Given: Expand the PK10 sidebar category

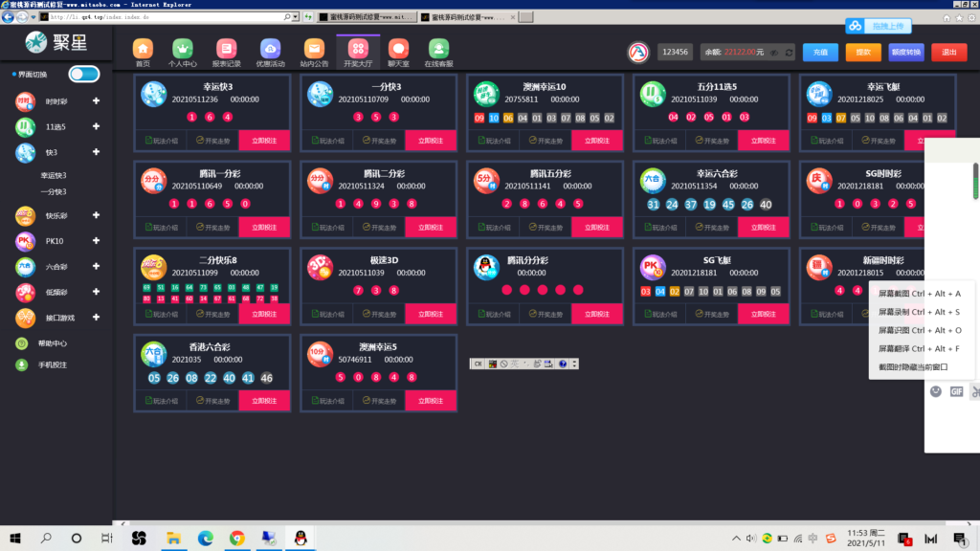Looking at the screenshot, I should [96, 241].
